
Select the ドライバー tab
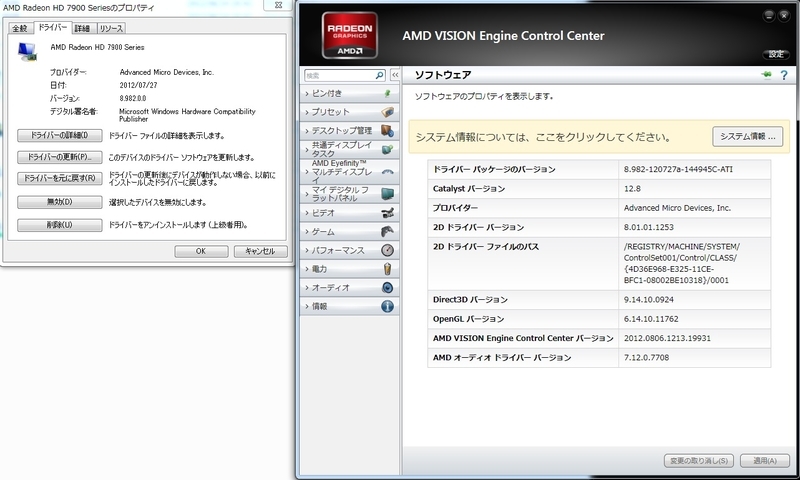pos(53,27)
